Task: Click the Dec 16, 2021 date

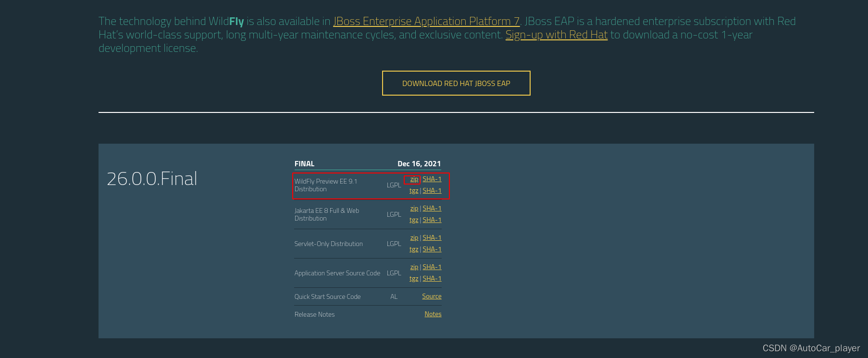Action: point(419,164)
